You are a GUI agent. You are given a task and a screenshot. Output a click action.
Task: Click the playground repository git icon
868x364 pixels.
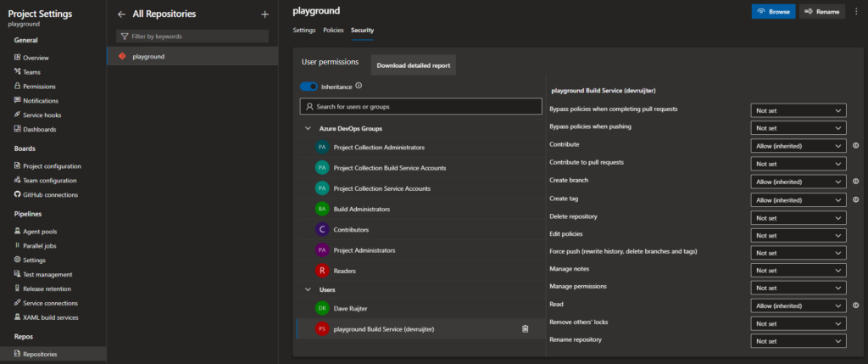(122, 56)
